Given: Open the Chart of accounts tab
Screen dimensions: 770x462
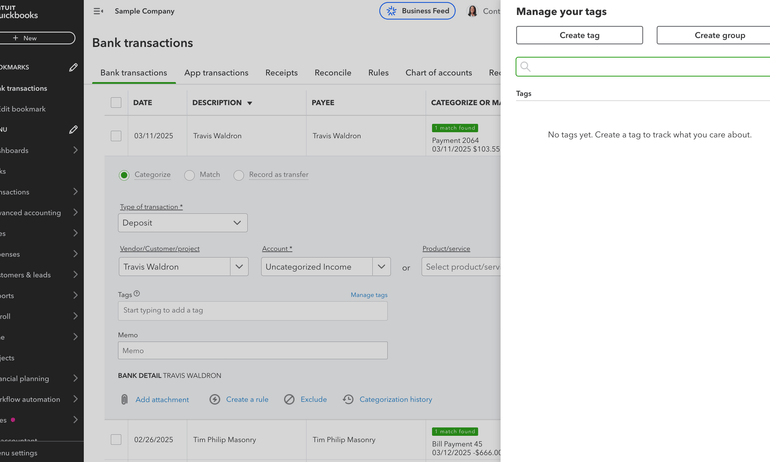Looking at the screenshot, I should coord(438,73).
